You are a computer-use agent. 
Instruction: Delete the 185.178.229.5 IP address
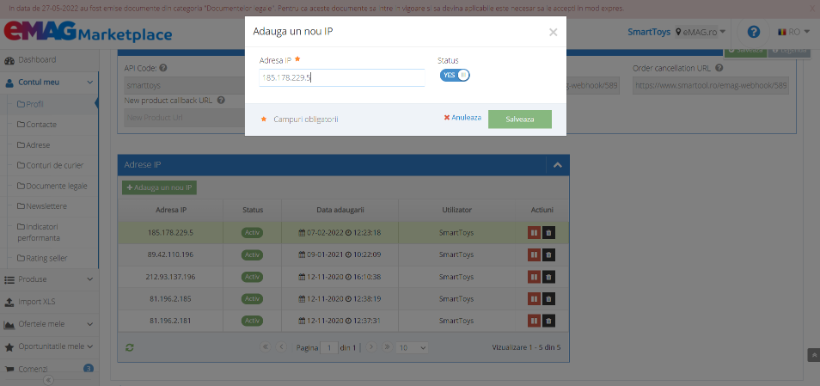(x=548, y=233)
